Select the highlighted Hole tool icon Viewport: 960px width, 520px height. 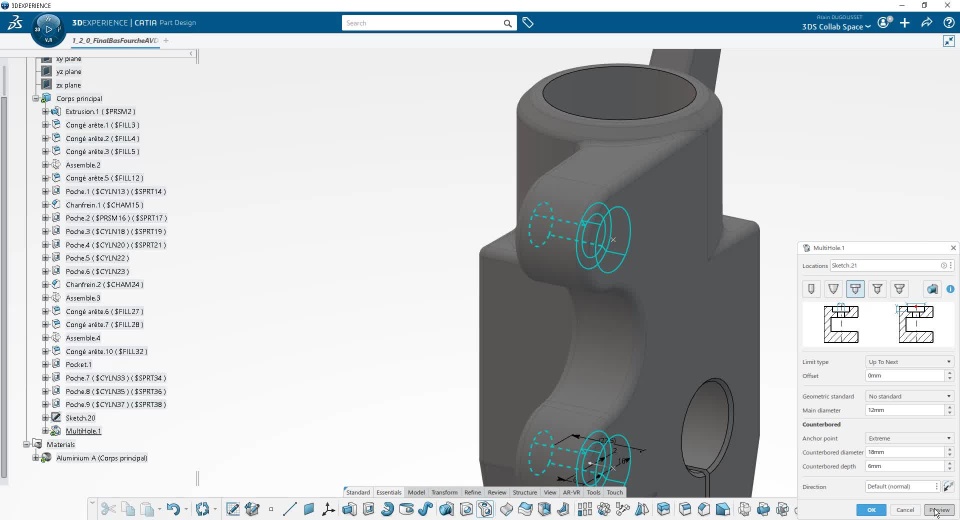pyautogui.click(x=485, y=509)
